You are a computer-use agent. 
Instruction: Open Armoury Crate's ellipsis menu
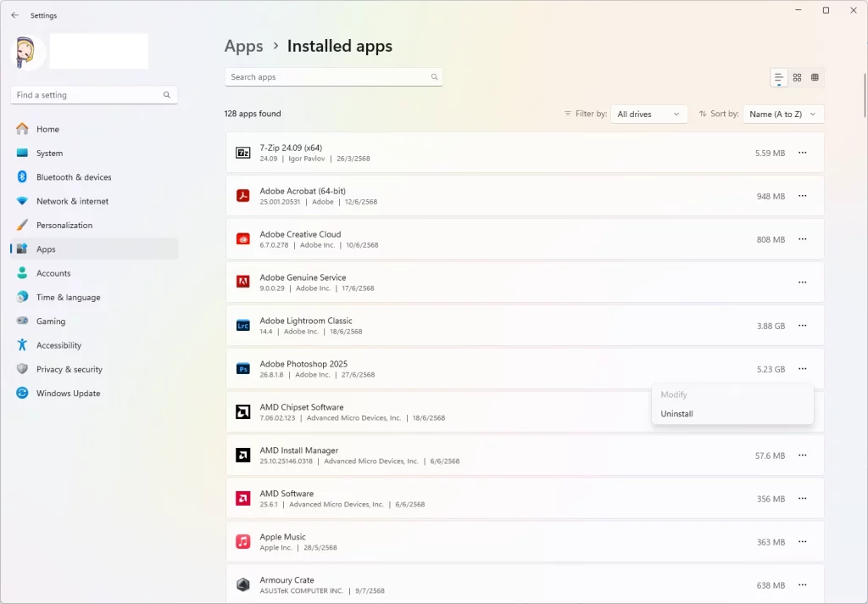point(802,584)
